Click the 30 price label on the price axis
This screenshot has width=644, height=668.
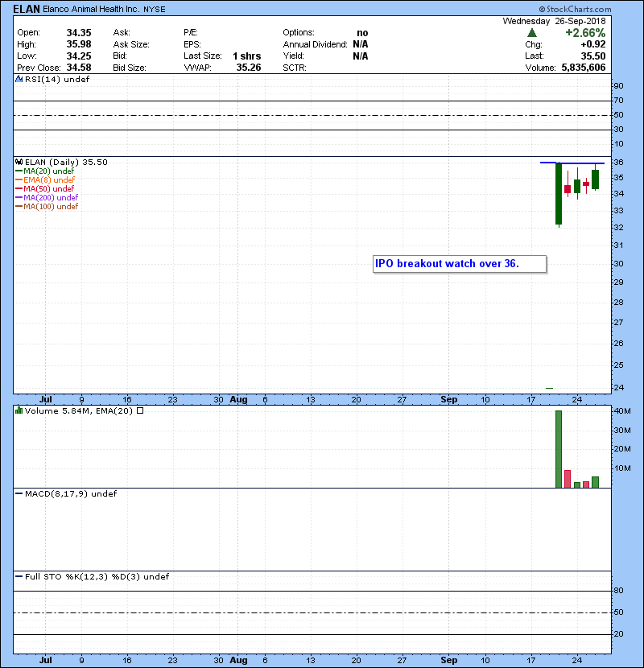click(x=618, y=263)
